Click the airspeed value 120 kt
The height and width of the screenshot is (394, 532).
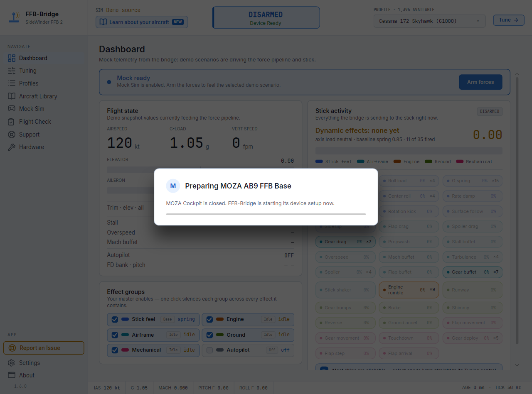[x=123, y=143]
